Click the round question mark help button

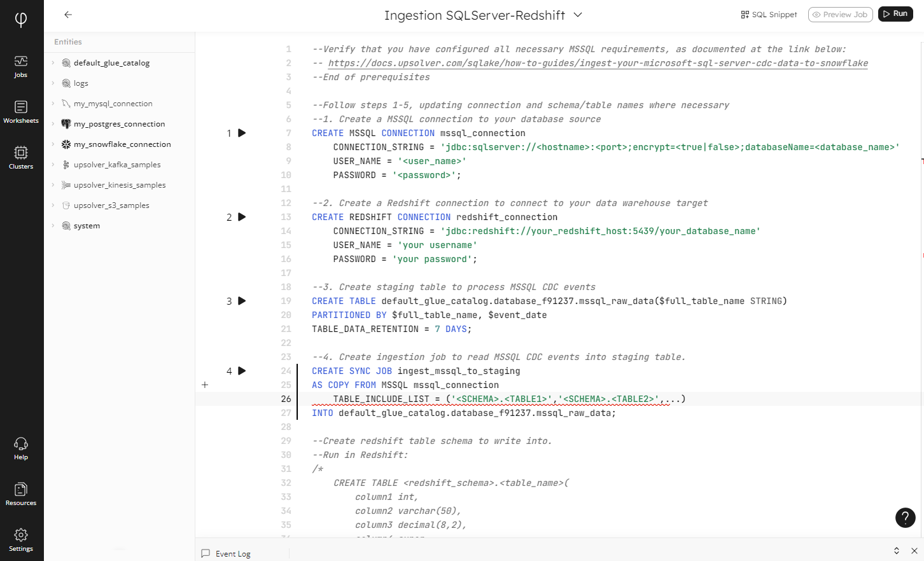coord(905,518)
